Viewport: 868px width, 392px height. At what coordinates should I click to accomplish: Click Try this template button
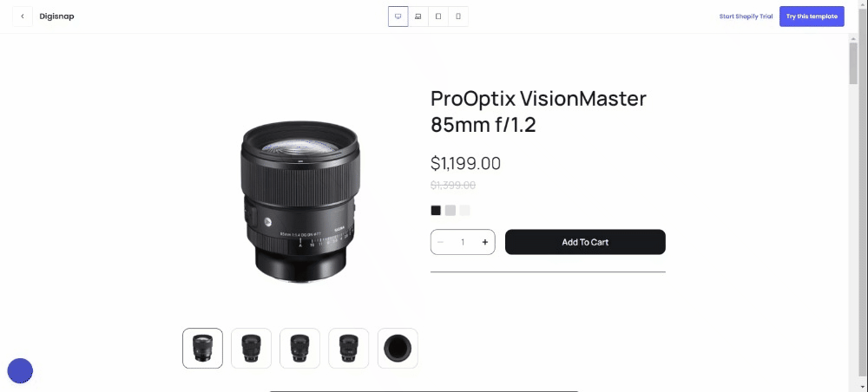(812, 16)
